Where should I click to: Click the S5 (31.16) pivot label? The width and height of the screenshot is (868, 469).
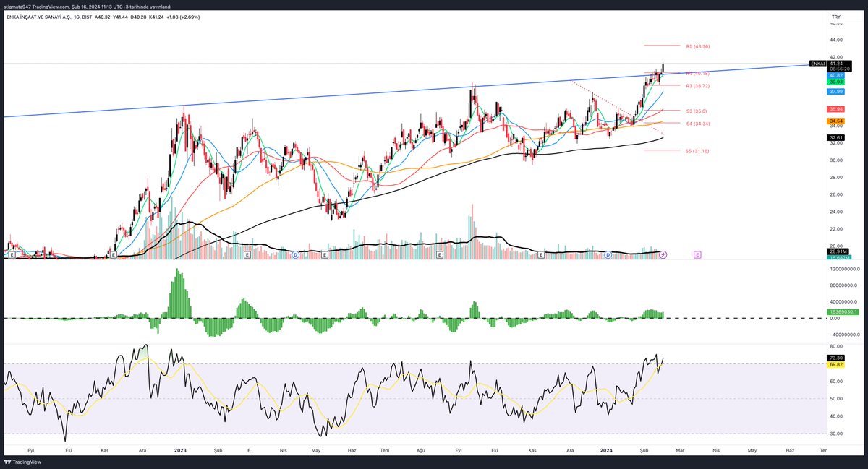click(x=698, y=151)
